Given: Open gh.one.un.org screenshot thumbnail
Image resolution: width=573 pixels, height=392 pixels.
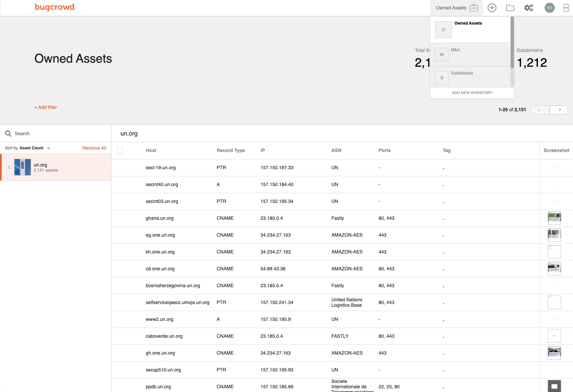Looking at the screenshot, I should click(554, 353).
